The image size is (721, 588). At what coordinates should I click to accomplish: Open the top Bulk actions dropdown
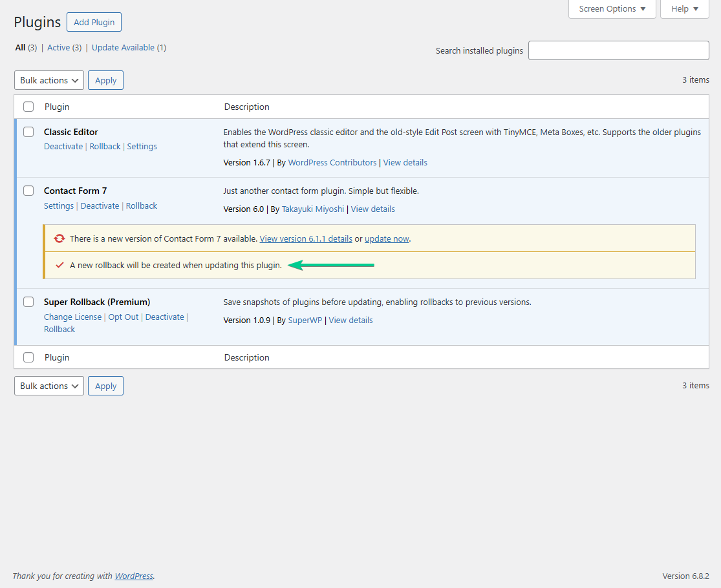(x=49, y=80)
